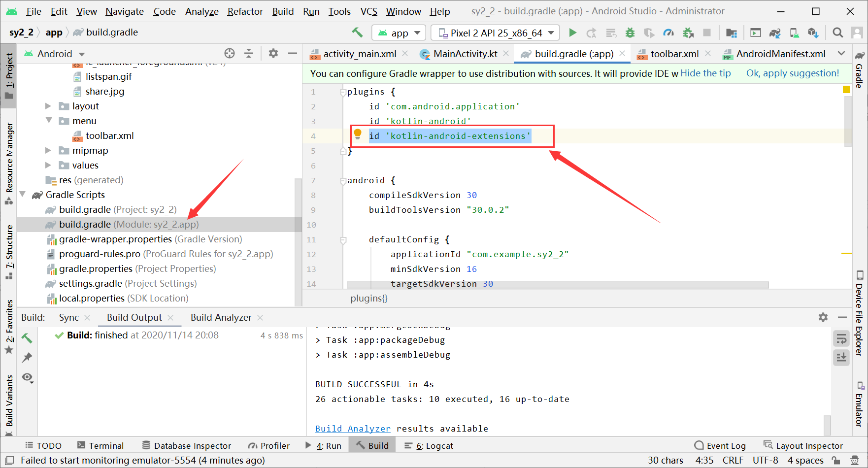The height and width of the screenshot is (468, 868).
Task: Click Run with Coverage icon
Action: (649, 33)
